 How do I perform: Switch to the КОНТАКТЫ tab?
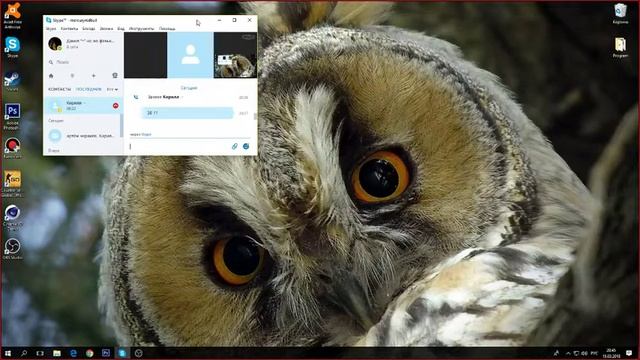click(60, 89)
